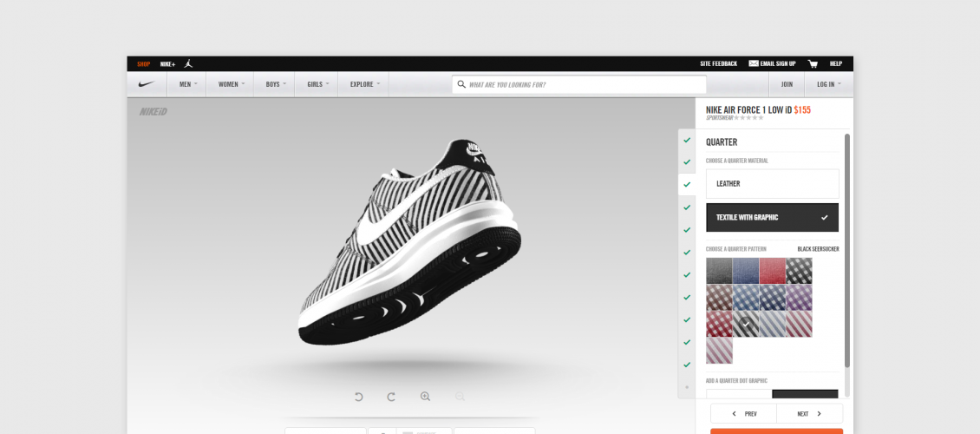Screen dimensions: 980x434
Task: Rotate the shoe counterclockwise
Action: [358, 397]
